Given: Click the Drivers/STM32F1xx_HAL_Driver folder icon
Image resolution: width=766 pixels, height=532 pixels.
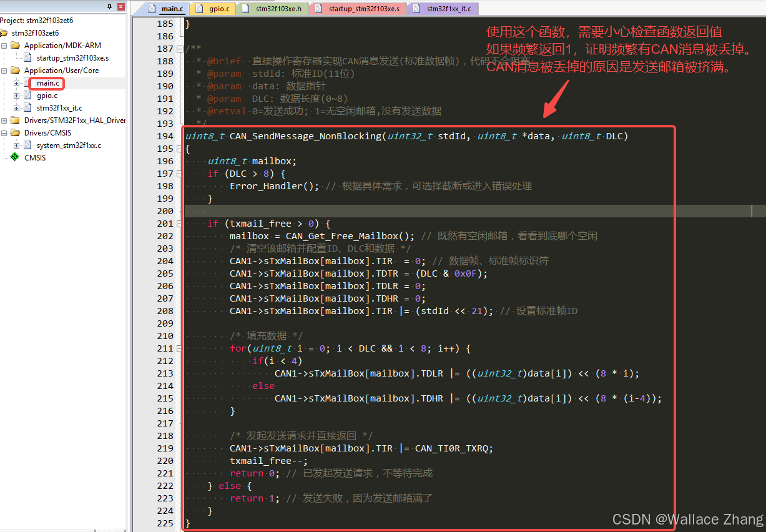Looking at the screenshot, I should [16, 121].
